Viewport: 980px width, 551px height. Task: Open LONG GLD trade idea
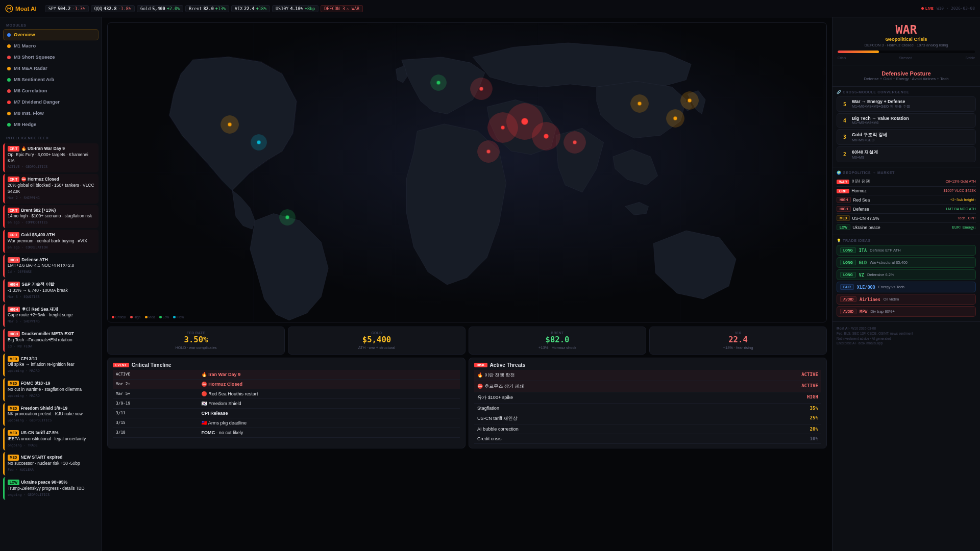pyautogui.click(x=906, y=263)
